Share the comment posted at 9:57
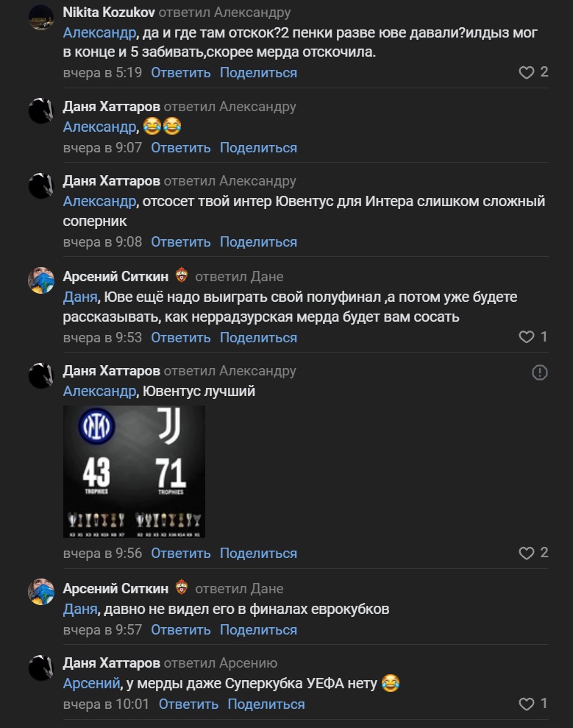573x728 pixels. click(258, 630)
